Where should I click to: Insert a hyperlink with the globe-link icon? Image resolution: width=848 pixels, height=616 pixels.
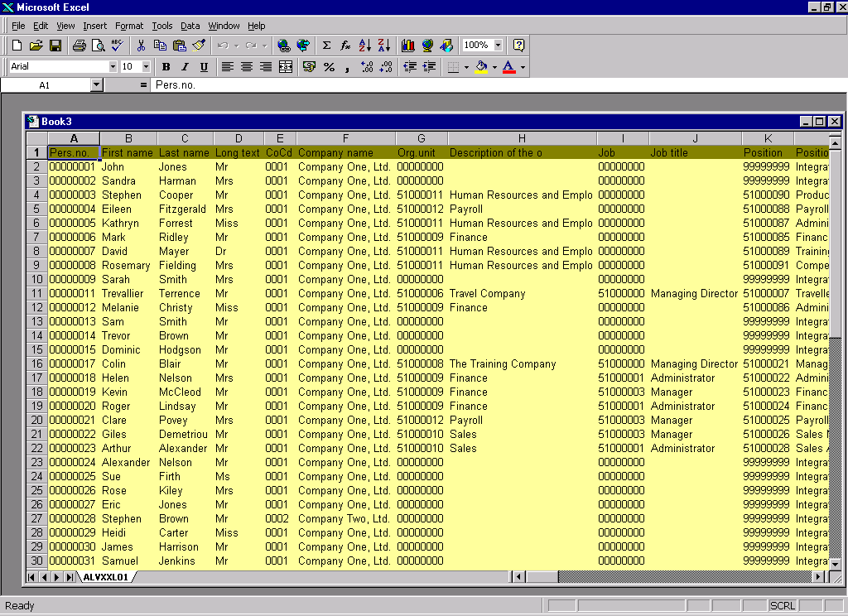[x=283, y=46]
